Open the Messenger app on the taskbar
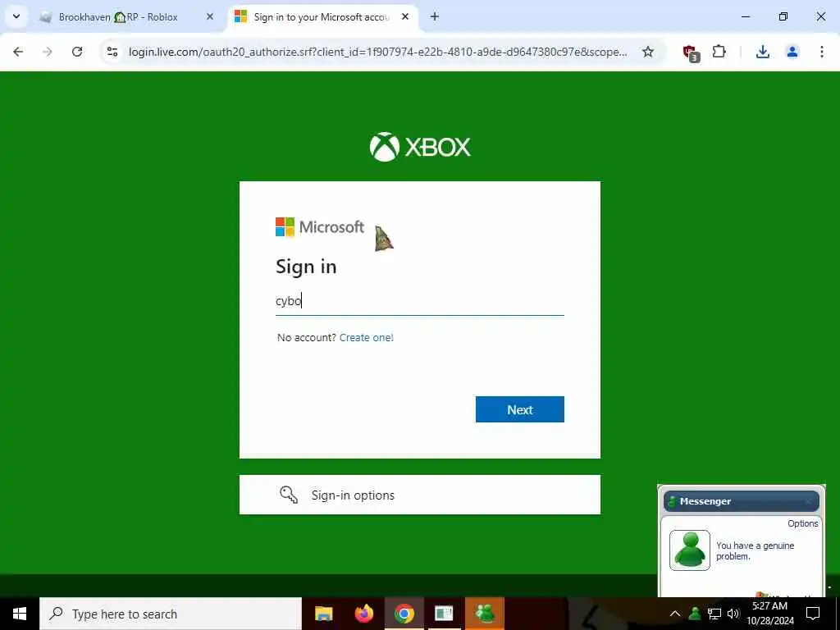Viewport: 840px width, 630px height. [x=485, y=614]
